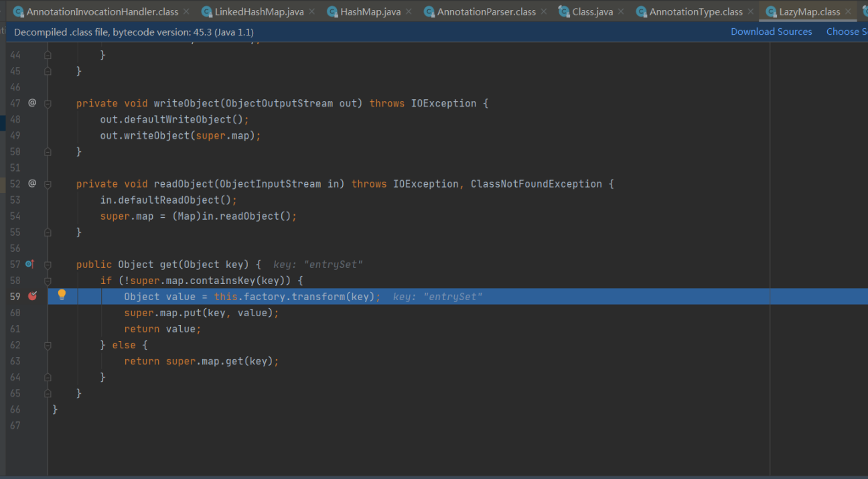Click line number 60 in the gutter
The width and height of the screenshot is (868, 479).
pos(15,313)
